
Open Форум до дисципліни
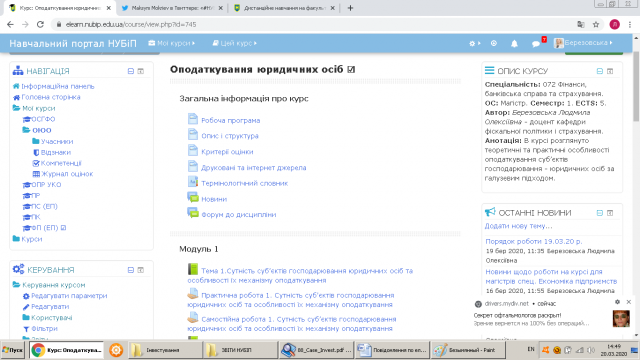[x=238, y=215]
